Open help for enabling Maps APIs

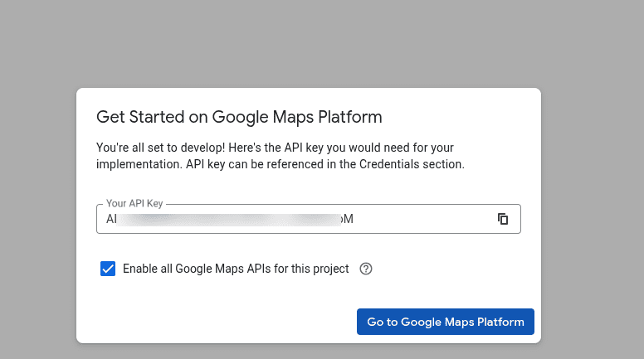(366, 269)
